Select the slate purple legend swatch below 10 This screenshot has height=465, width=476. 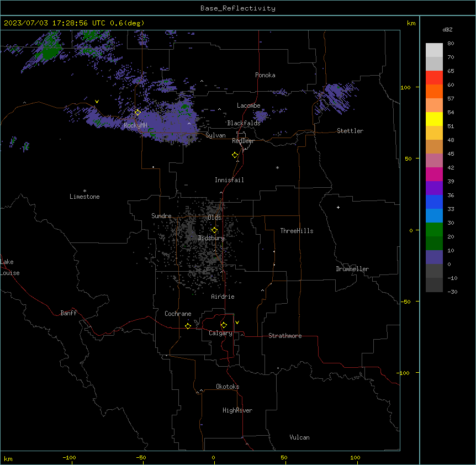coord(434,257)
